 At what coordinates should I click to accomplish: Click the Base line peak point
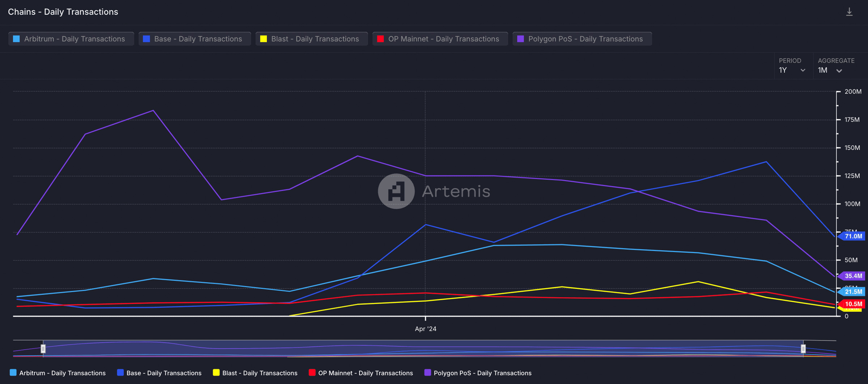[766, 162]
